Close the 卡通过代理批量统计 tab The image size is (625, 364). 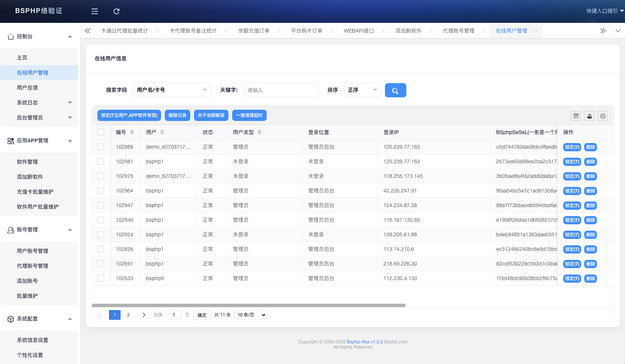pyautogui.click(x=157, y=31)
